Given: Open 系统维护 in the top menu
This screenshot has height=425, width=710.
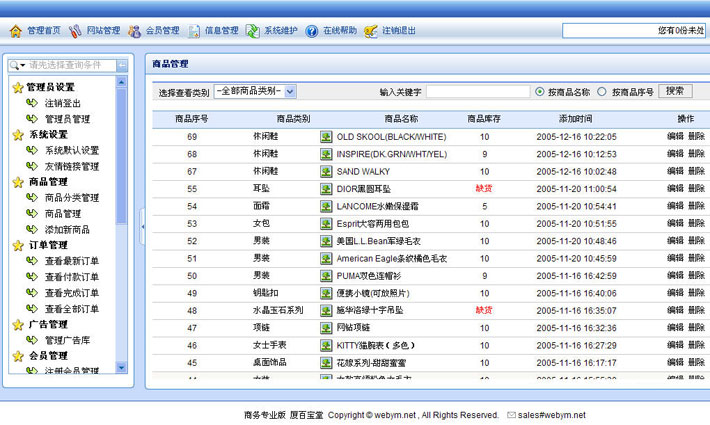Looking at the screenshot, I should (x=281, y=31).
